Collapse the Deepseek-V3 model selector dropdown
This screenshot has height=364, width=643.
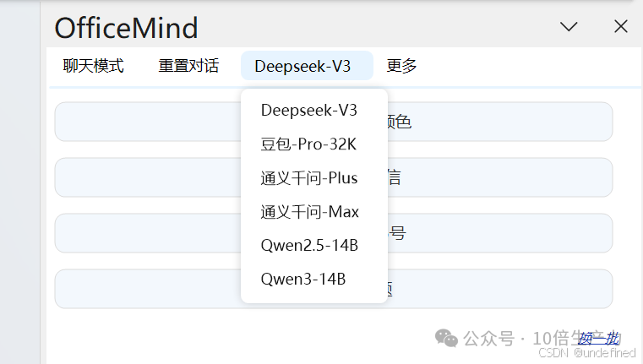click(x=307, y=66)
